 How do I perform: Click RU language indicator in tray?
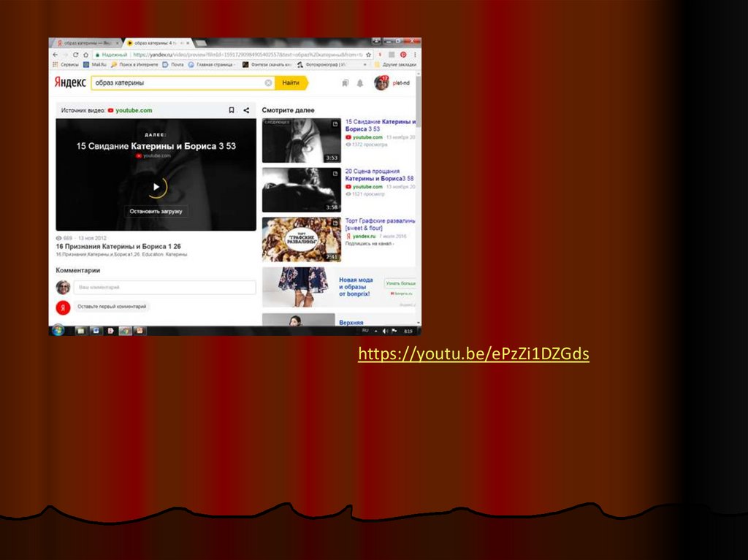click(365, 331)
